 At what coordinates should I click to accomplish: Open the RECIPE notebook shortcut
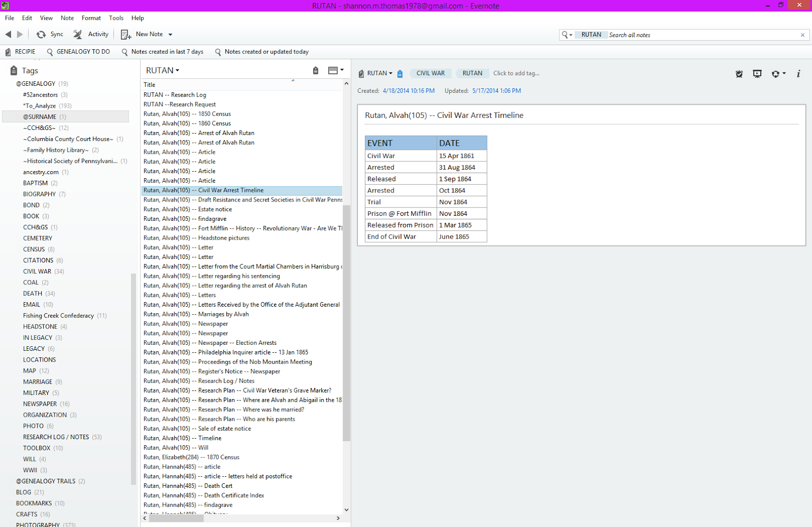[20, 52]
